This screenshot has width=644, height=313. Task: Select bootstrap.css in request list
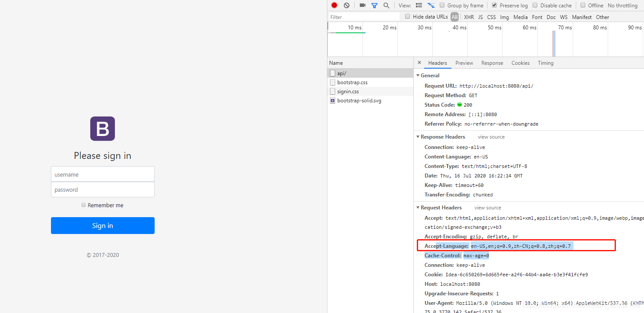[371, 82]
